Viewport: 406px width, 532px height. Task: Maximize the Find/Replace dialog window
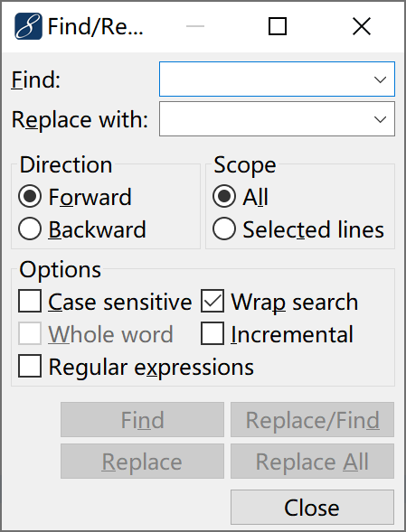pos(278,26)
